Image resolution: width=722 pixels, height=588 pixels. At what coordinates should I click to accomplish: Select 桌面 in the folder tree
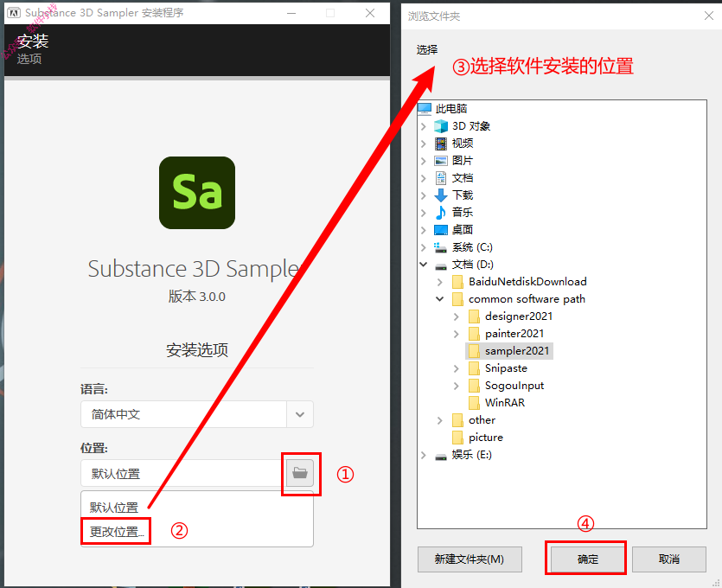click(463, 230)
